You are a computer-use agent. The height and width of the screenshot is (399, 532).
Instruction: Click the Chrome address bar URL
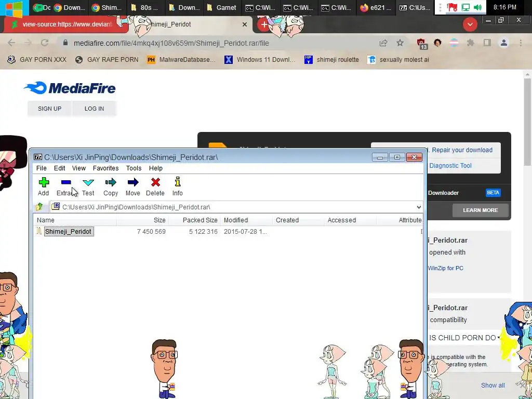pos(171,43)
